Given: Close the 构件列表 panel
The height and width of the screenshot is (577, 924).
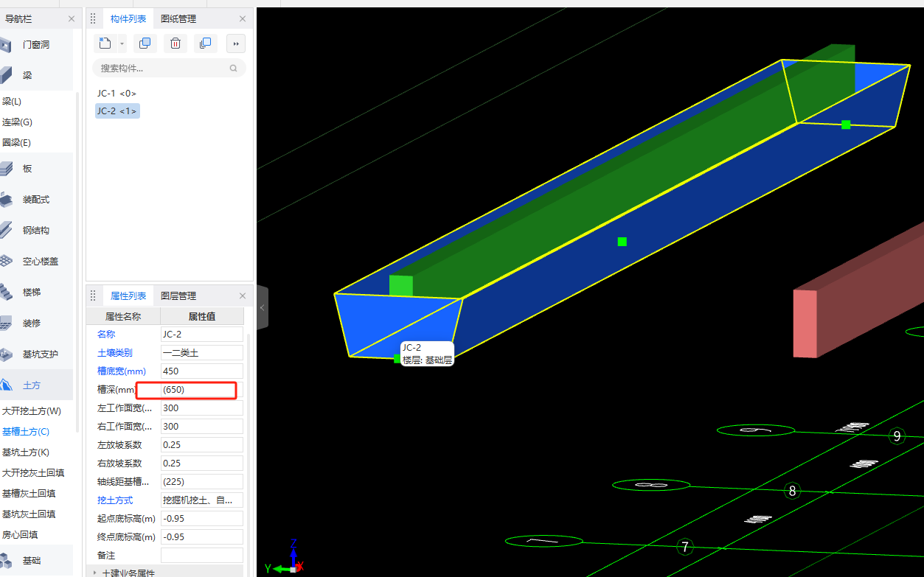Looking at the screenshot, I should 243,18.
